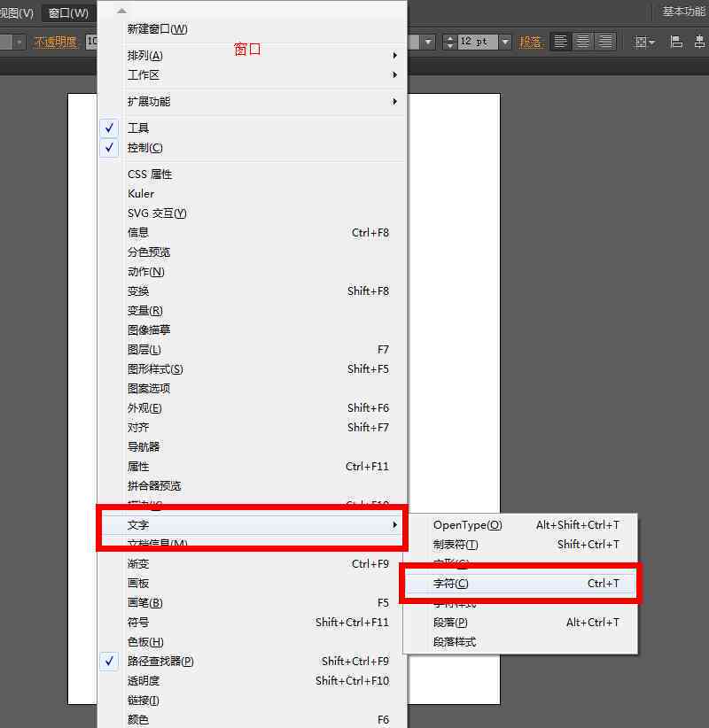Screen dimensions: 709x728
Task: Click the 不透明度 link in control bar
Action: pyautogui.click(x=55, y=43)
